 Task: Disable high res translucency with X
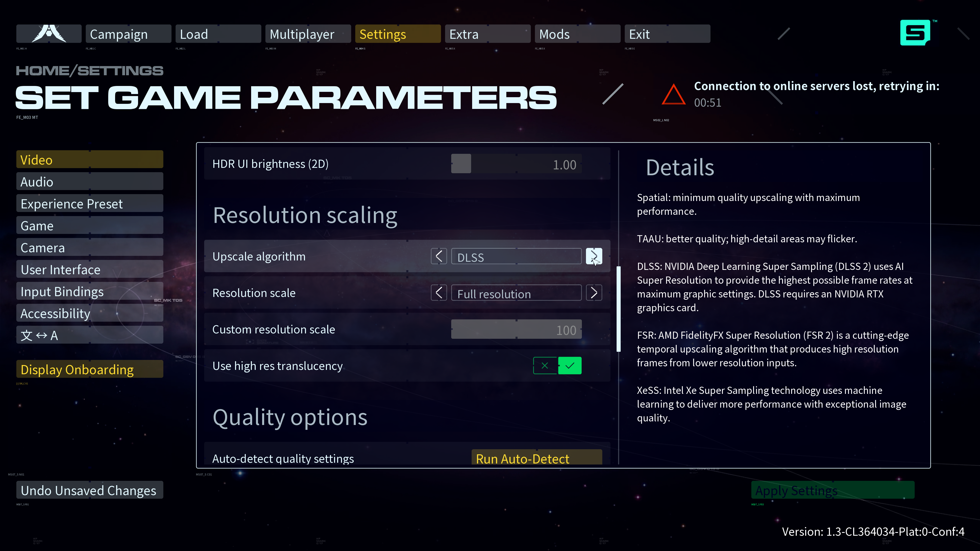[545, 366]
